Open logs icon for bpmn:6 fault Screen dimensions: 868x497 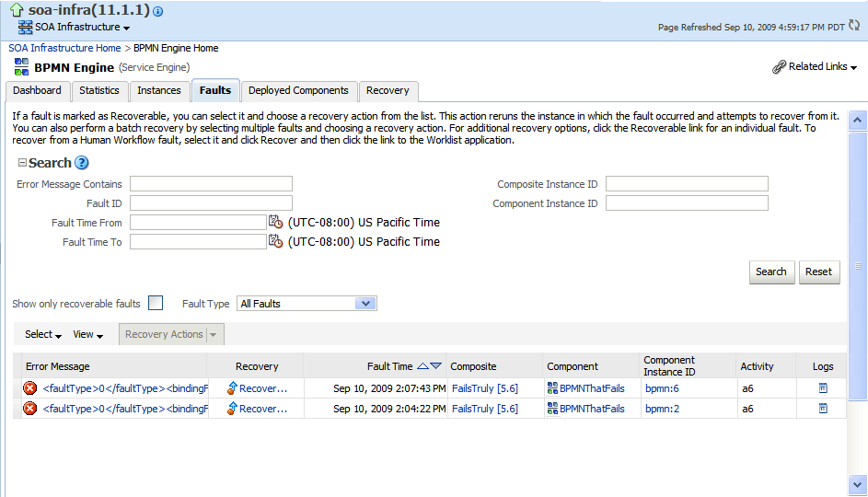point(823,388)
